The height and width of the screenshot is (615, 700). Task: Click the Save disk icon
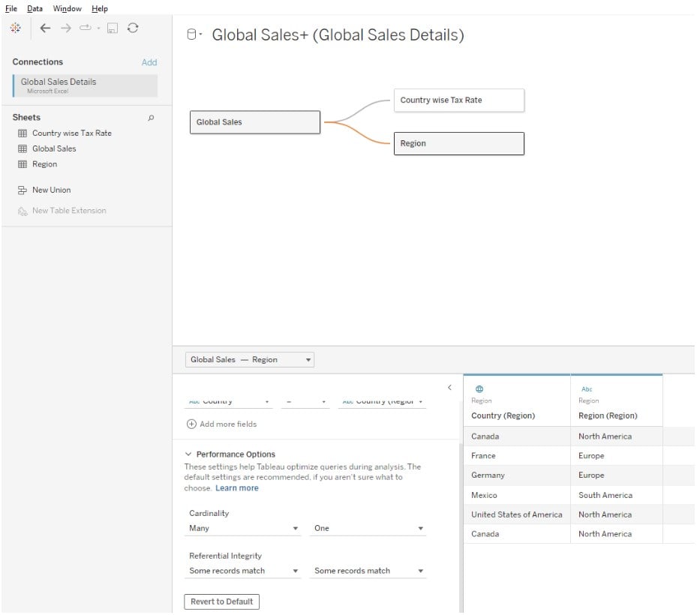click(x=112, y=28)
